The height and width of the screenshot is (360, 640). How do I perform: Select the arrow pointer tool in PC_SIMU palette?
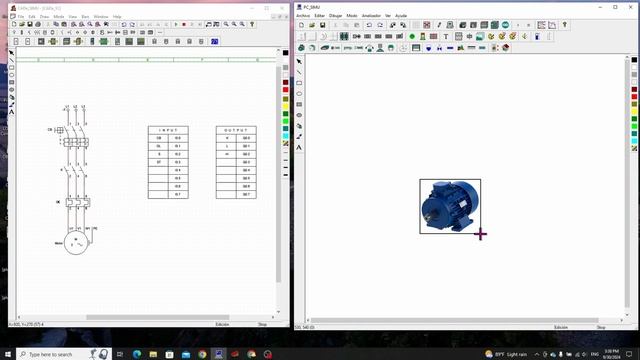[299, 62]
